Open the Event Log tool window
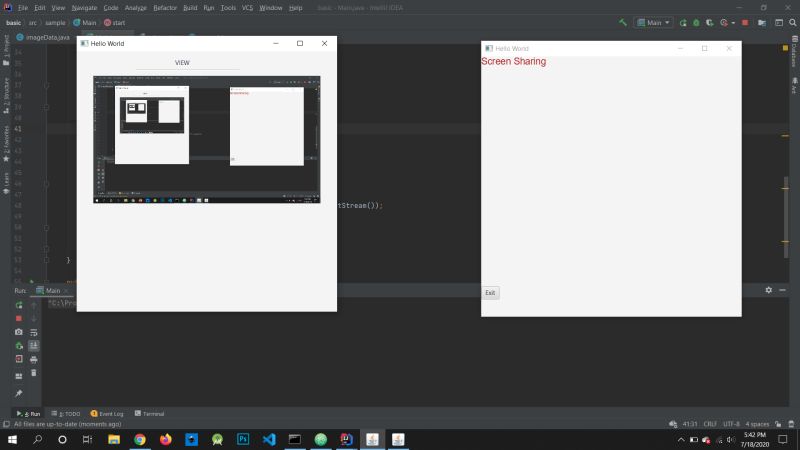Viewport: 800px width, 450px height. (107, 414)
